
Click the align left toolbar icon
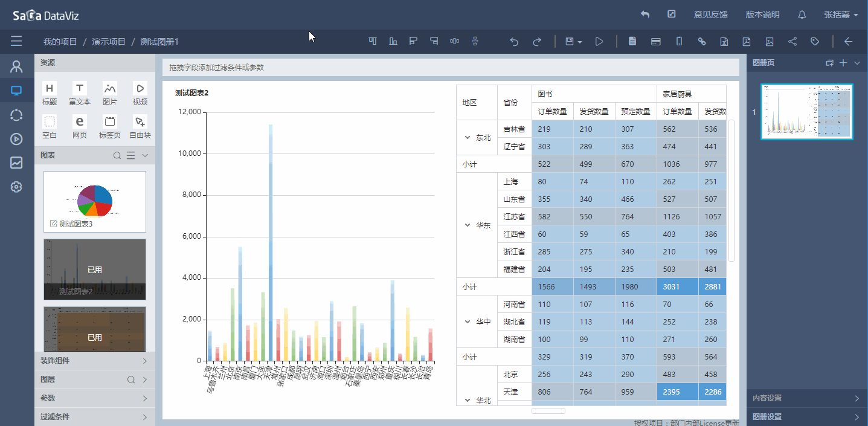(x=414, y=41)
